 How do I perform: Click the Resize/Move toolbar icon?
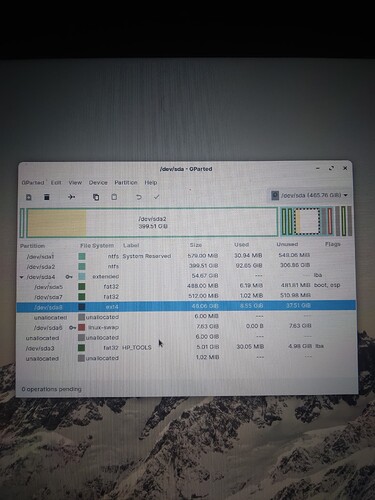coord(71,197)
